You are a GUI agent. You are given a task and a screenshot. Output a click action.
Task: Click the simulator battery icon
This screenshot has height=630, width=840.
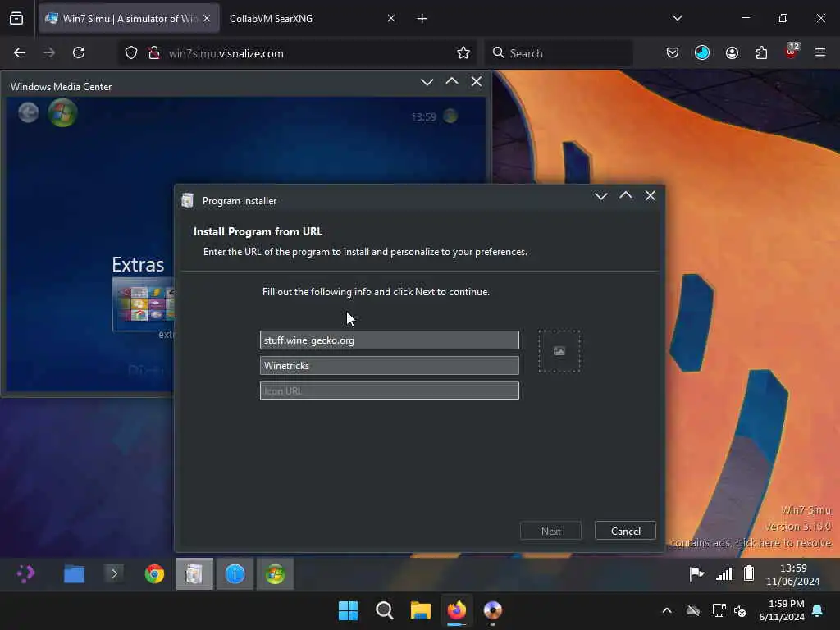point(749,573)
